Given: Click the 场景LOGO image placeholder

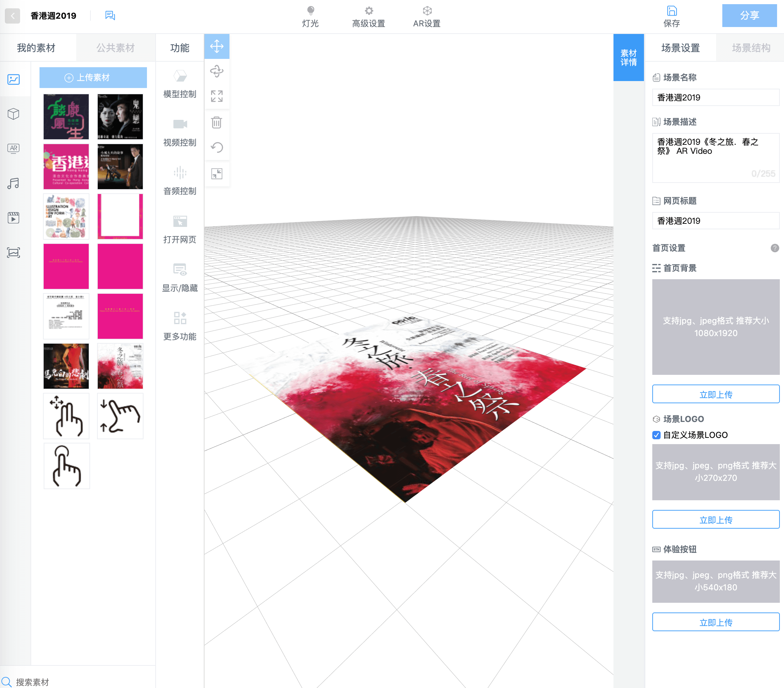Looking at the screenshot, I should click(716, 472).
